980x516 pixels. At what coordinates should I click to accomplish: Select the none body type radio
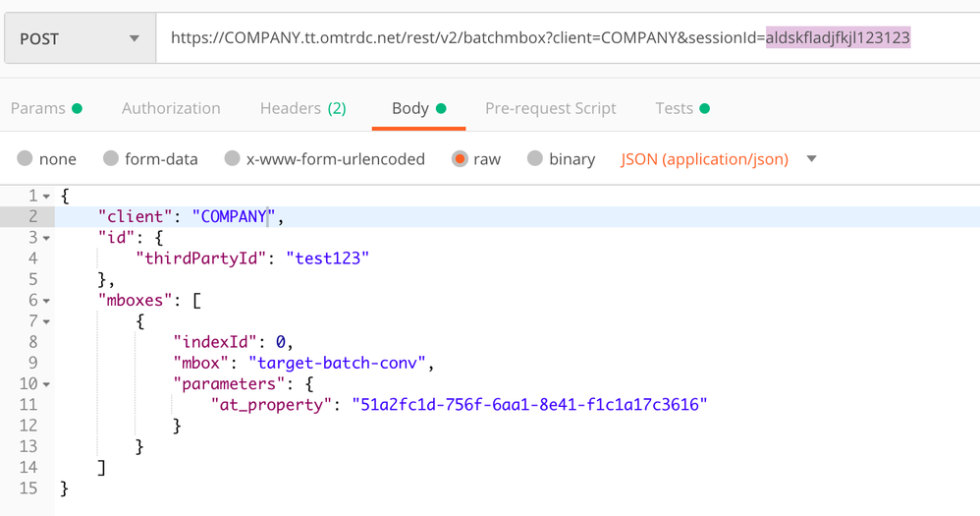point(26,158)
